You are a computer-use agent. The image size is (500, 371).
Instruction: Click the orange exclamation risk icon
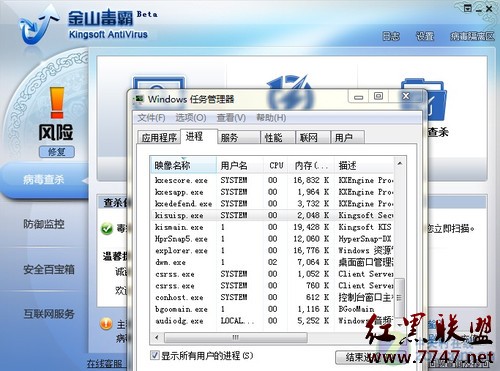click(x=57, y=103)
